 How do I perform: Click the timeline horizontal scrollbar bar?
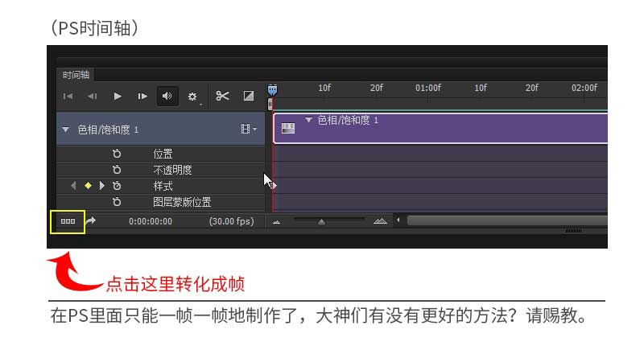507,220
